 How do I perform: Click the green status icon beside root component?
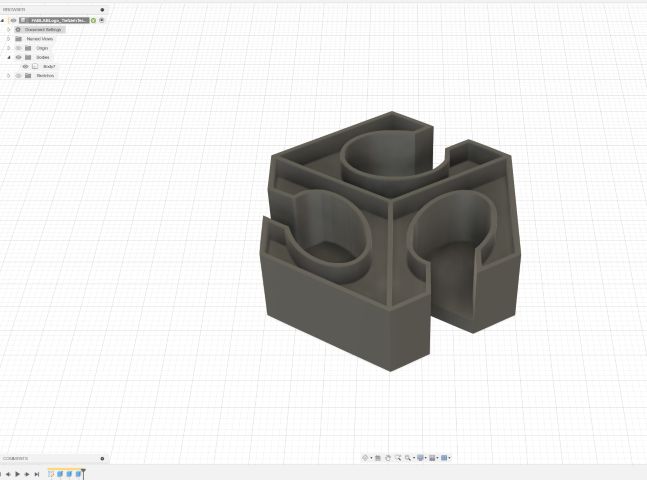[x=94, y=20]
